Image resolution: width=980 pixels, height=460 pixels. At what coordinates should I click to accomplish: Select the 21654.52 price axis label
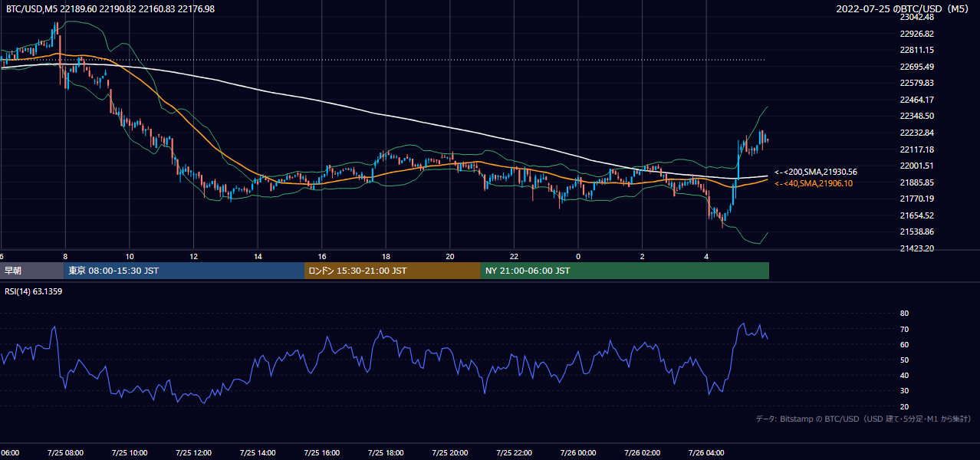coord(917,215)
